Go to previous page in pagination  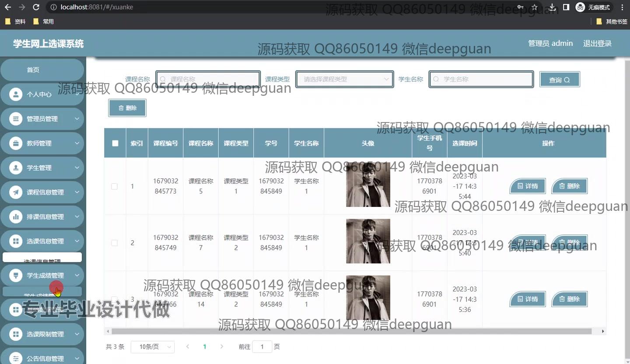(188, 347)
